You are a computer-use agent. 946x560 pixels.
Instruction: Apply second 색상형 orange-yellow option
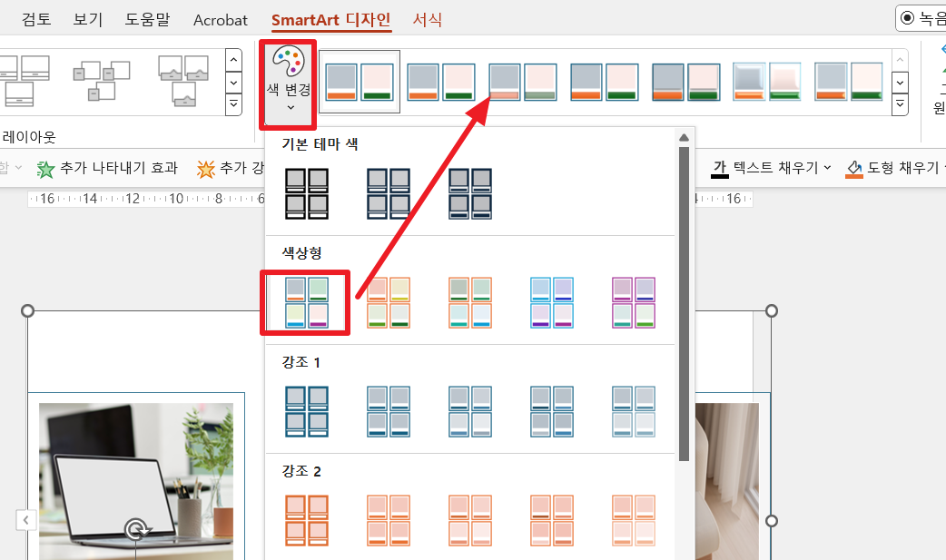(389, 302)
